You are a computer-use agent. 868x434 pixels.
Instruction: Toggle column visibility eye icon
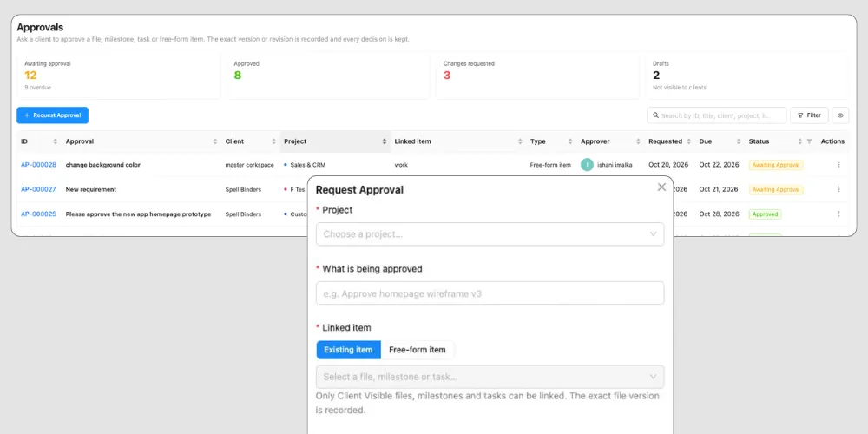click(840, 115)
